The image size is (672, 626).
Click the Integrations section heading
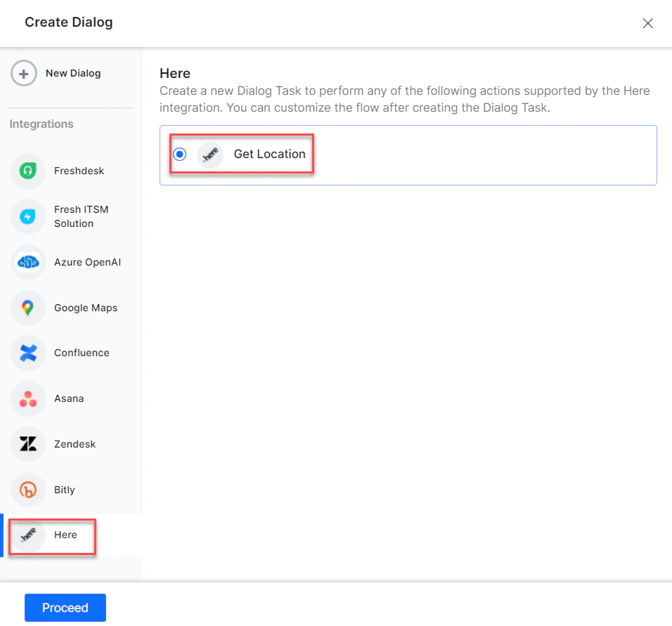(x=41, y=124)
